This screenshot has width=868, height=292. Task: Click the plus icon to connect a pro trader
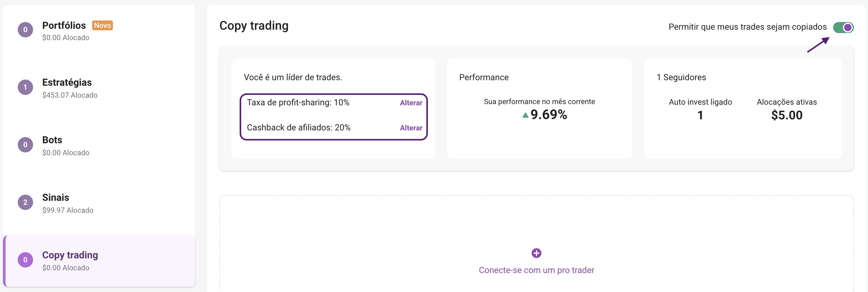pyautogui.click(x=537, y=253)
